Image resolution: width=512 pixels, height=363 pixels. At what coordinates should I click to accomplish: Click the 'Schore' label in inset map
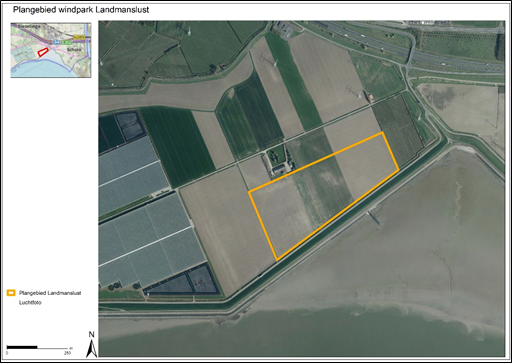[x=74, y=49]
